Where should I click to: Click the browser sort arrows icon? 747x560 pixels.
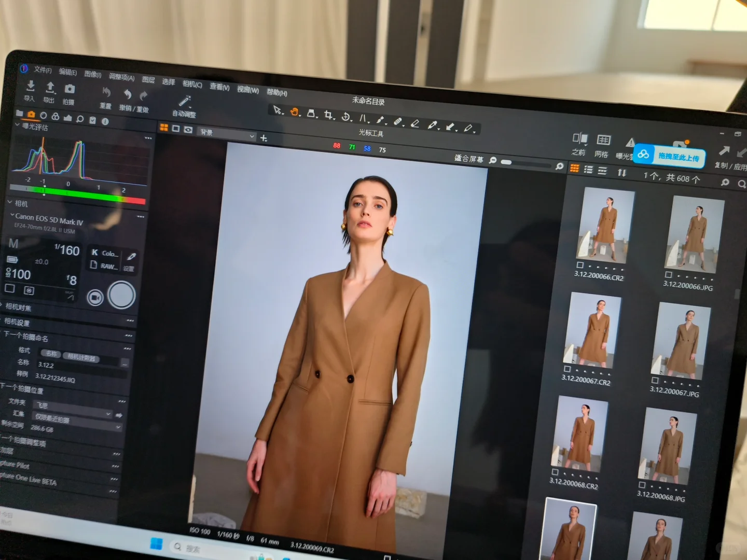point(622,172)
